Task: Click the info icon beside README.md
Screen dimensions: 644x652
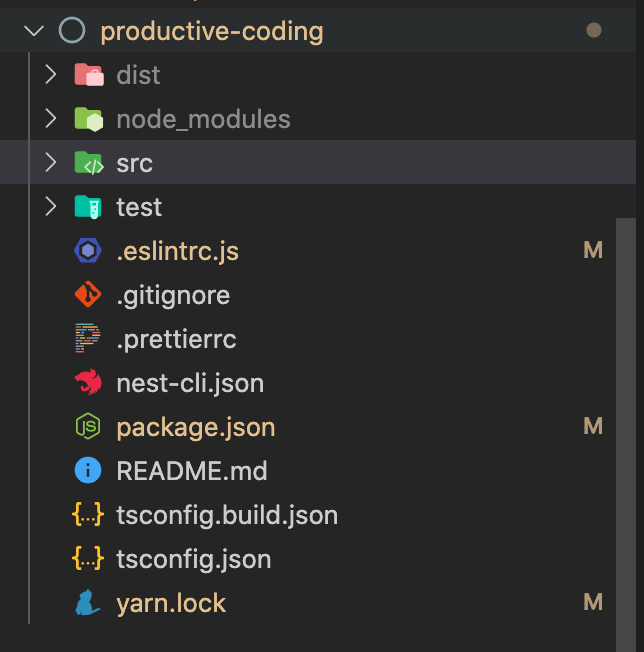Action: [x=88, y=471]
